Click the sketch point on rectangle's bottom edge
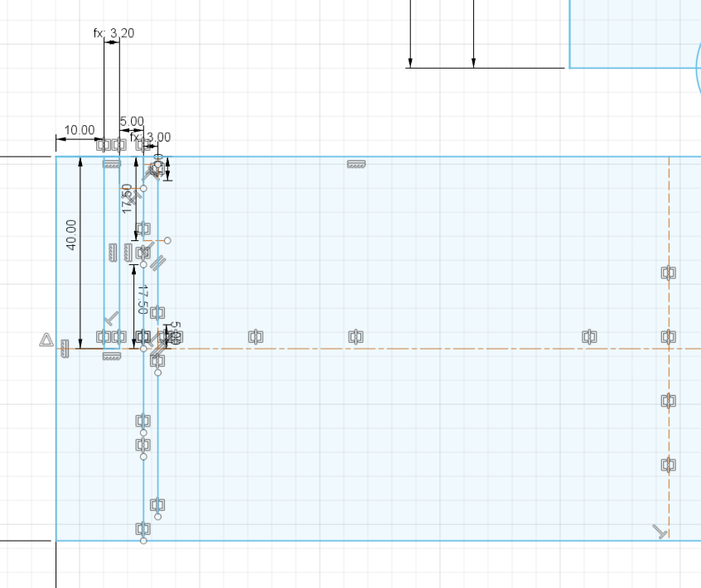Viewport: 701px width, 588px height. click(143, 541)
